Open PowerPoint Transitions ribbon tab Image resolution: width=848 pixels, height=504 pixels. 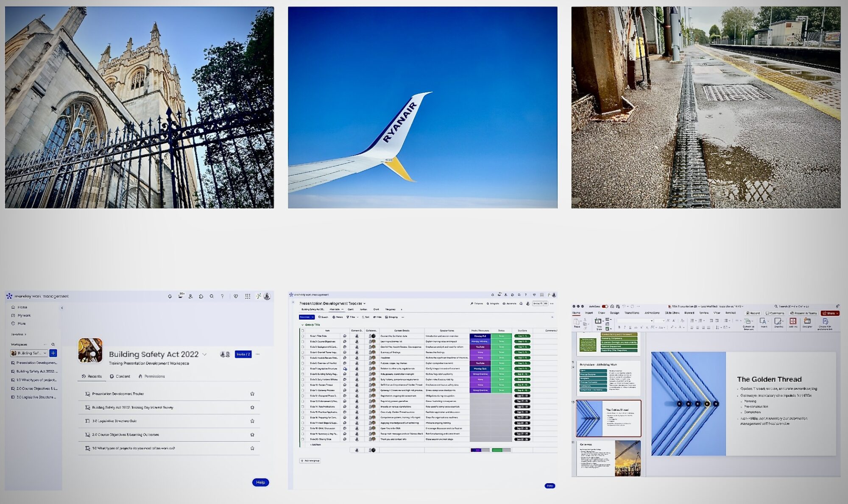coord(632,313)
